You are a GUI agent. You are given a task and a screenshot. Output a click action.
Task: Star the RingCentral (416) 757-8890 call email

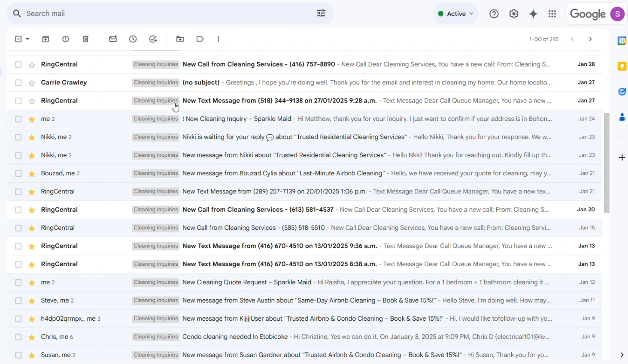pyautogui.click(x=32, y=65)
